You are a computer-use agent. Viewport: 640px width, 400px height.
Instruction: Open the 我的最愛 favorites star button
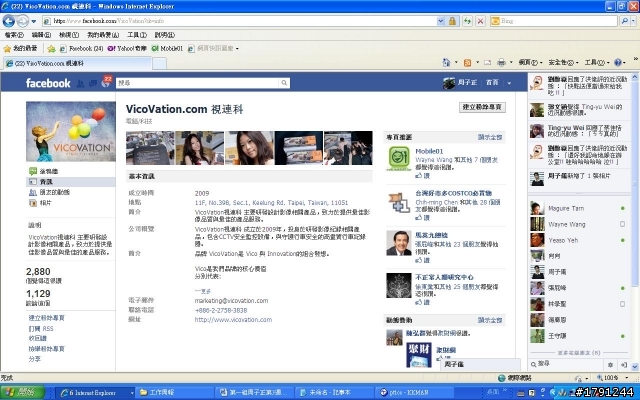[20, 49]
